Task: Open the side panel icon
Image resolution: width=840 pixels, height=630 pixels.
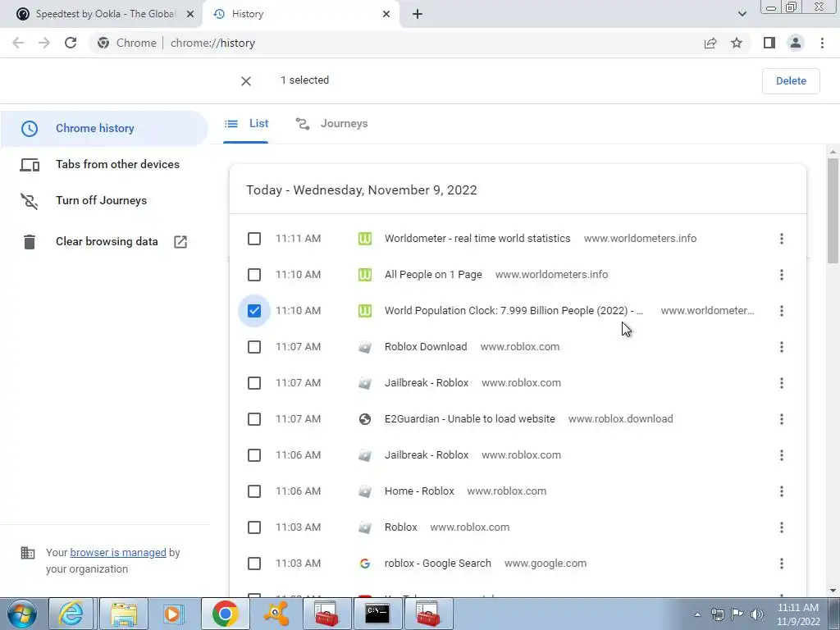Action: pos(769,43)
